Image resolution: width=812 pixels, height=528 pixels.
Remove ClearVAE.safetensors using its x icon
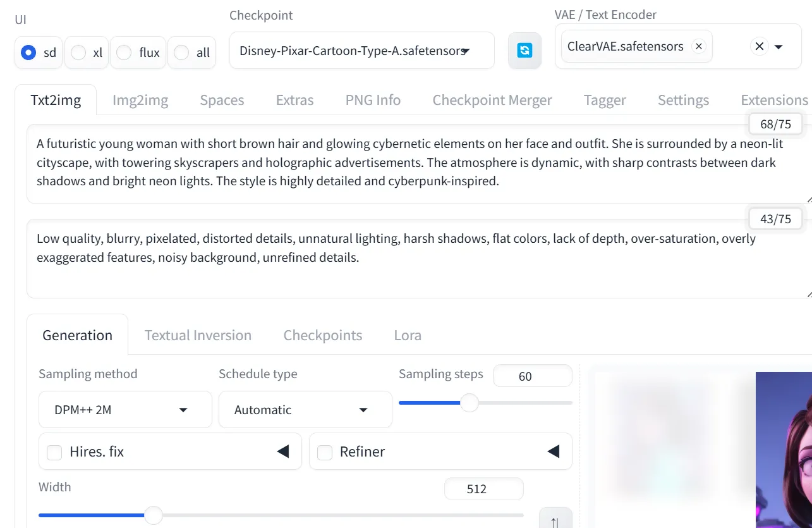pos(698,47)
